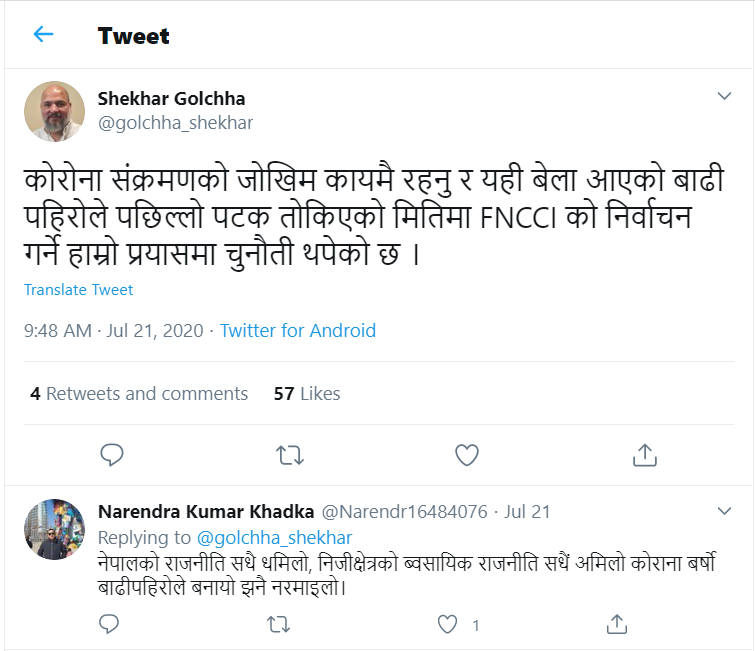The height and width of the screenshot is (651, 755).
Task: Retweet the main tweet
Action: coord(289,455)
